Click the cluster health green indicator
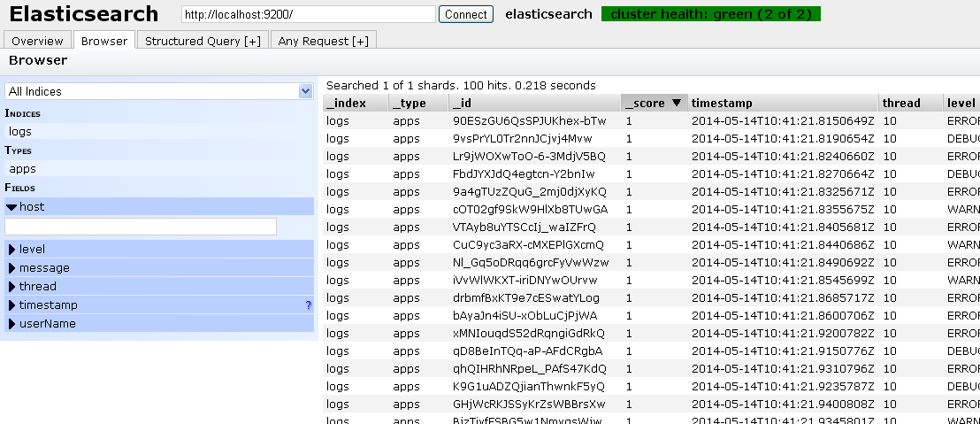The width and height of the screenshot is (980, 424). coord(710,14)
